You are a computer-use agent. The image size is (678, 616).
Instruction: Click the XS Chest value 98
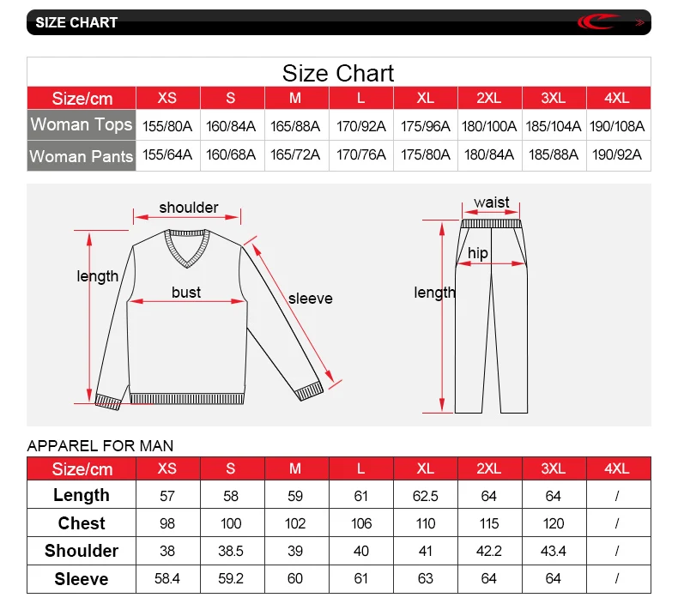[167, 524]
